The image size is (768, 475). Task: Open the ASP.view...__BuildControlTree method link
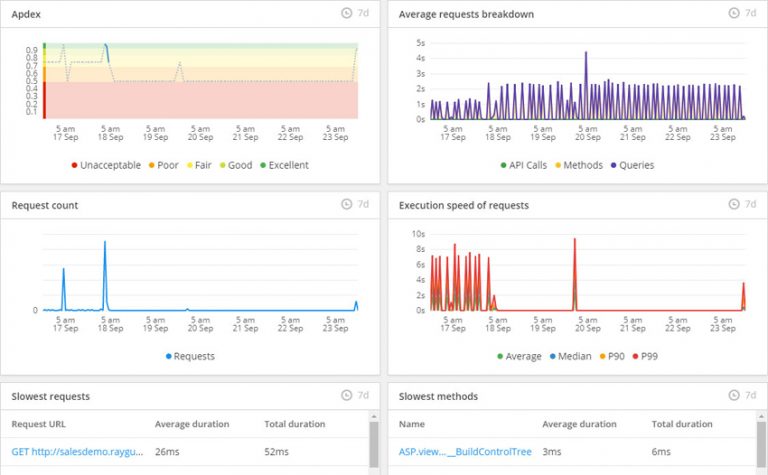(x=465, y=451)
